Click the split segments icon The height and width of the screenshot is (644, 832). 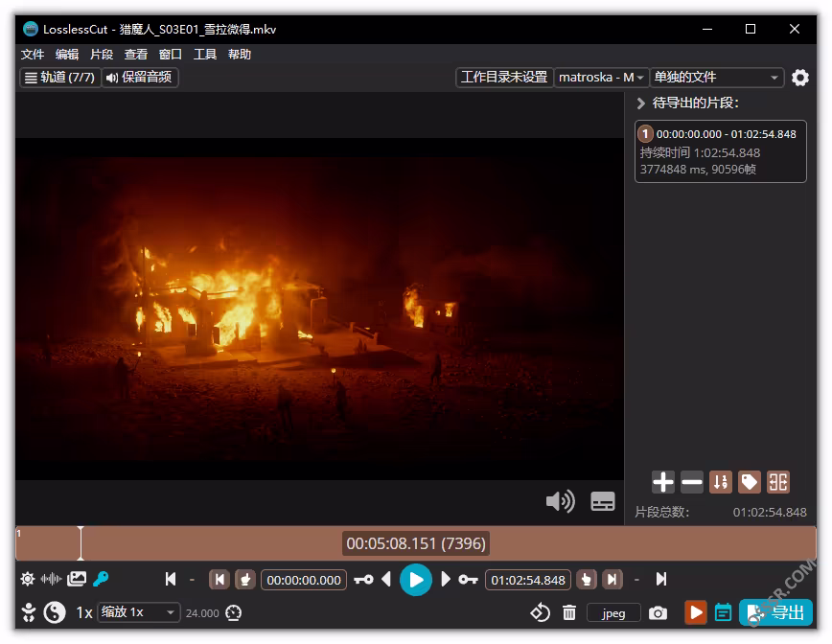pyautogui.click(x=778, y=482)
